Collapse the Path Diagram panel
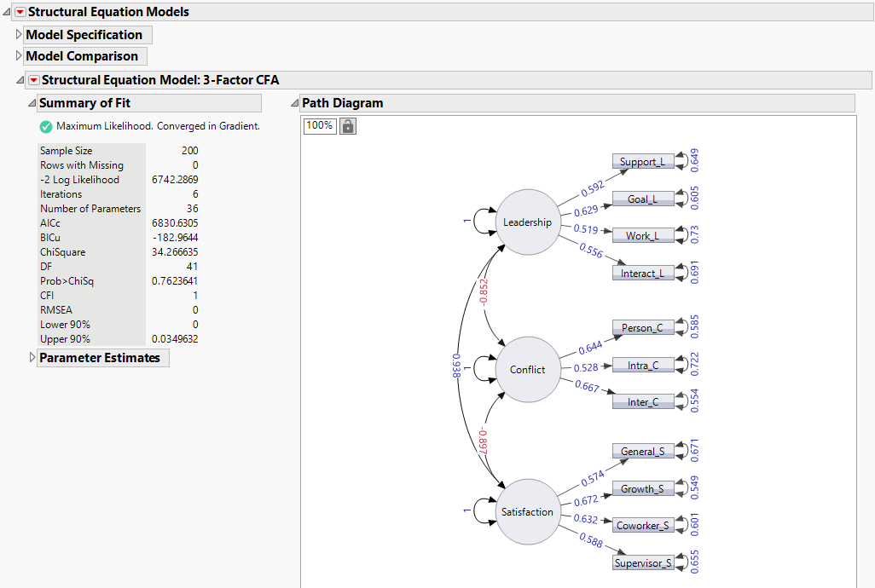Image resolution: width=875 pixels, height=588 pixels. 294,102
